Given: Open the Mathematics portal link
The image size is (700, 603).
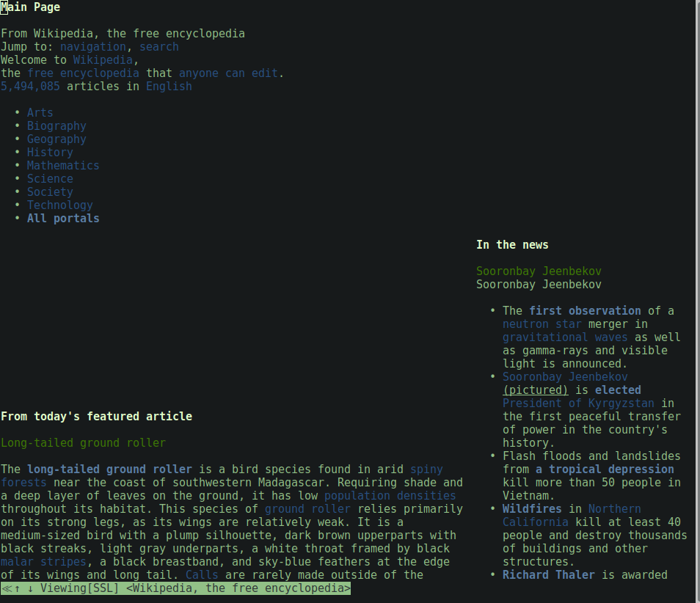Looking at the screenshot, I should pyautogui.click(x=63, y=166).
